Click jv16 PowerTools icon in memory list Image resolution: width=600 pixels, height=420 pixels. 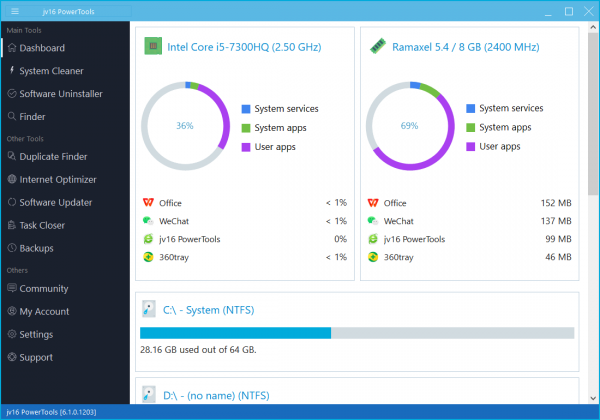[x=373, y=239]
